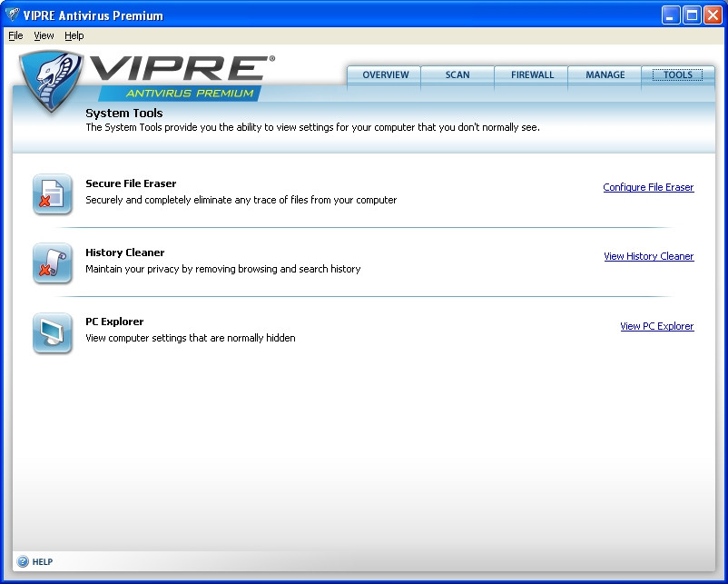Switch to the Overview tab
728x584 pixels.
pyautogui.click(x=386, y=74)
